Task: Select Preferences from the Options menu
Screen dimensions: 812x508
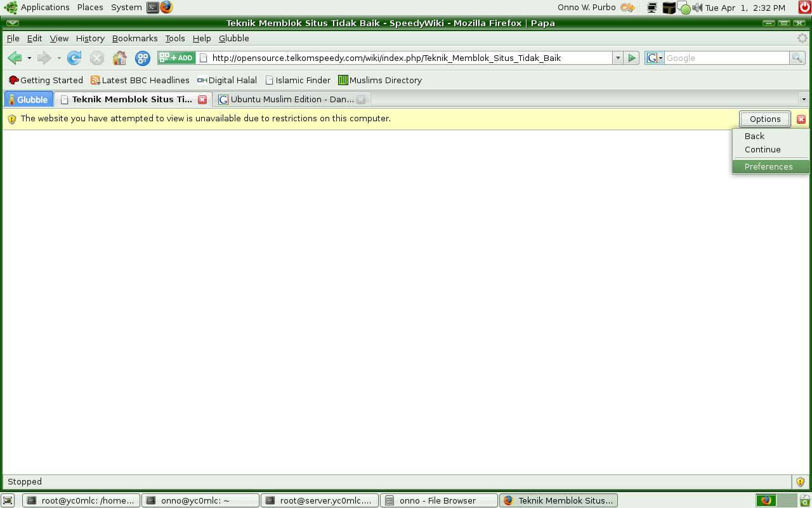Action: [x=768, y=166]
